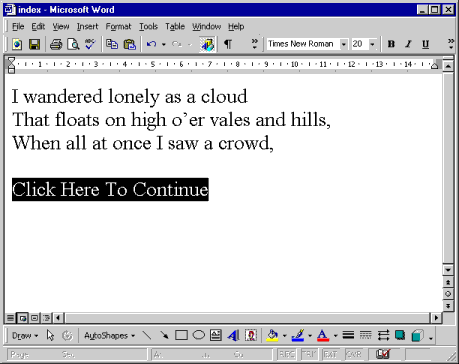Open the Window menu

(x=206, y=26)
